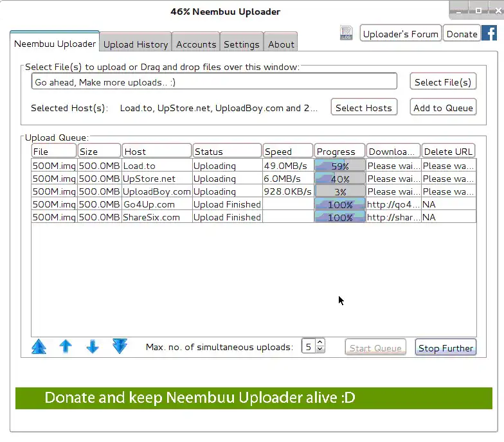Viewport: 504px width, 442px height.
Task: Move selected upload to top of queue
Action: (39, 347)
